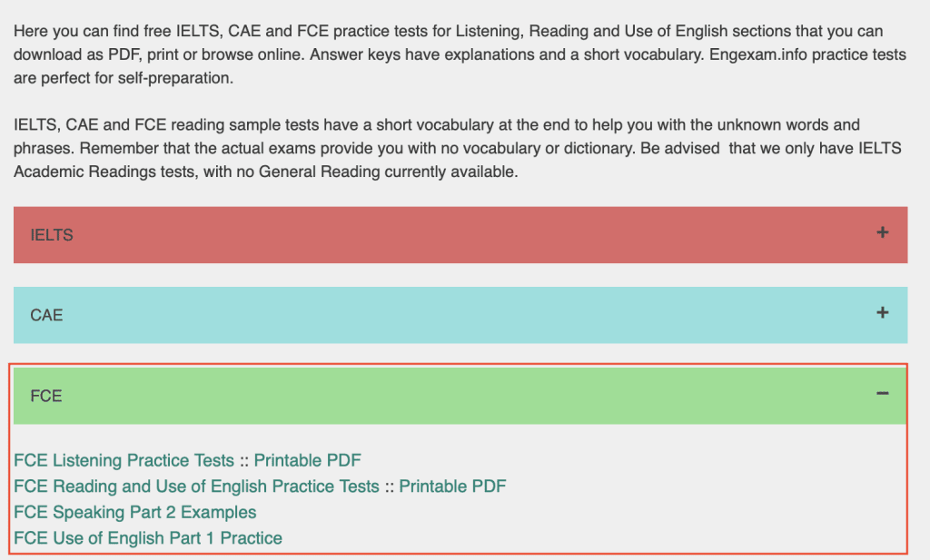Click the middle of the teal CAE bar
Image resolution: width=930 pixels, height=560 pixels.
460,316
